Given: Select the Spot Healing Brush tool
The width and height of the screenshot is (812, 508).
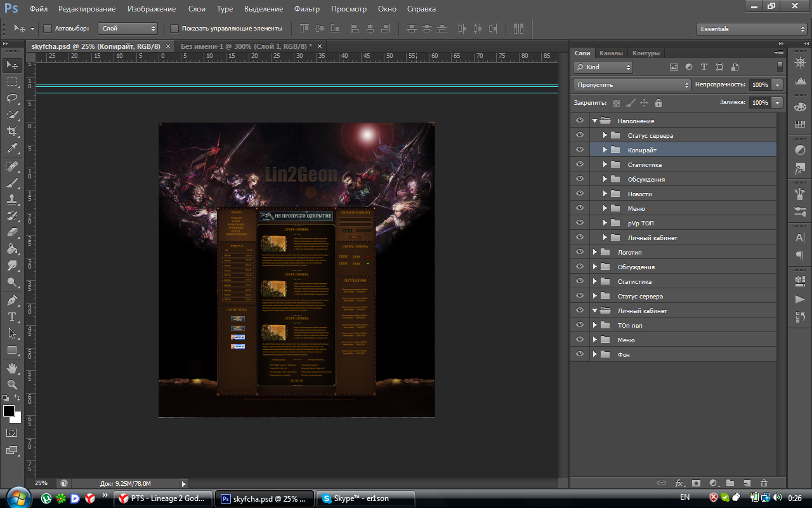Looking at the screenshot, I should tap(12, 166).
